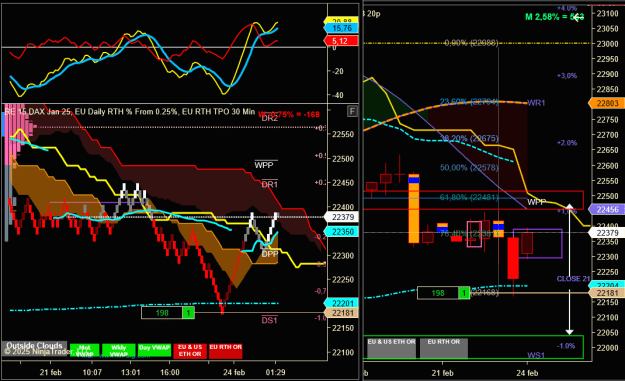Select the 50,00% (22578) Fibonacci label
The image size is (625, 381).
click(x=469, y=167)
